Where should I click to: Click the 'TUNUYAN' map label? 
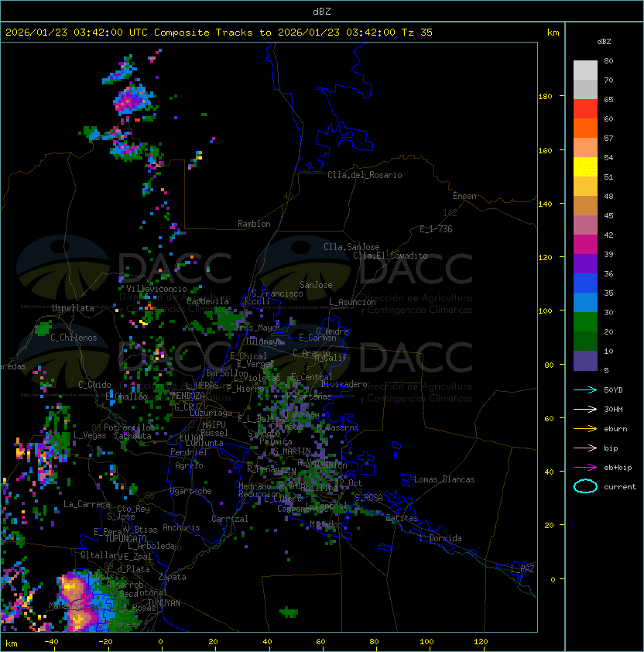tap(164, 603)
